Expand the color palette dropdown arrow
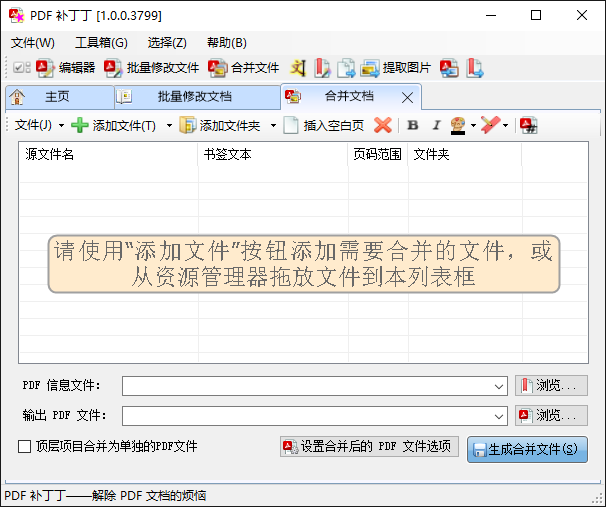The image size is (606, 507). click(x=473, y=125)
